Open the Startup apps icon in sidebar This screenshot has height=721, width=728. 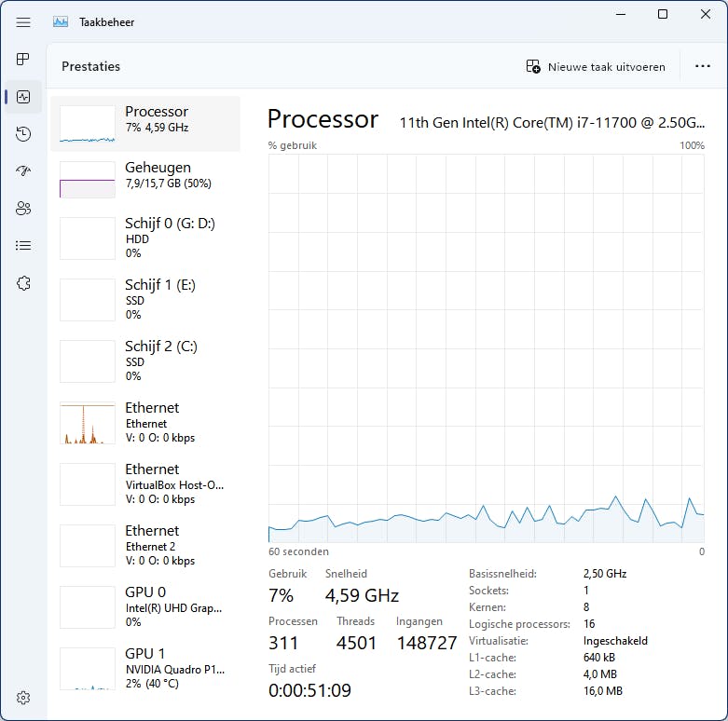coord(23,171)
